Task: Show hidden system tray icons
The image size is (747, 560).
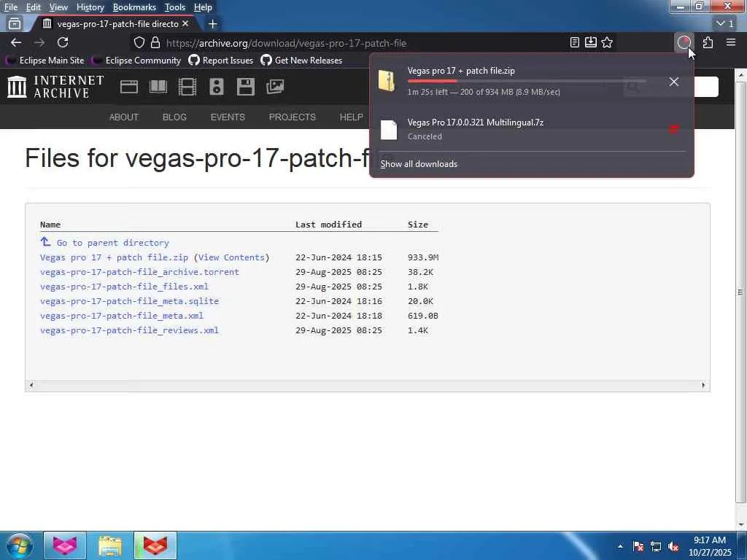Action: 620,546
